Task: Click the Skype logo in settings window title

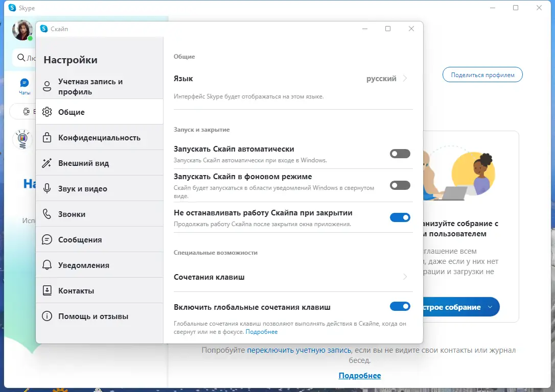Action: tap(44, 29)
